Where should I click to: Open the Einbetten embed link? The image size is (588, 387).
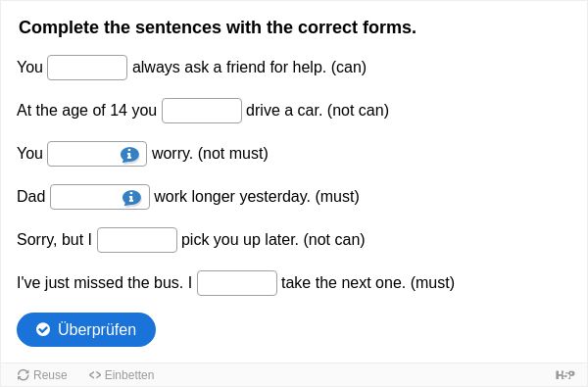122,374
